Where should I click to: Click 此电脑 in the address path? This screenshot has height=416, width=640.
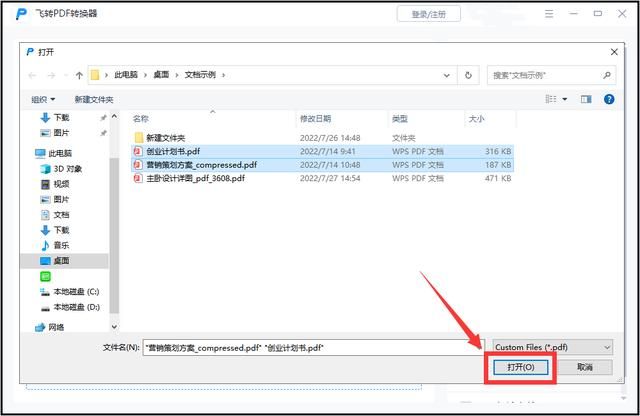click(126, 75)
